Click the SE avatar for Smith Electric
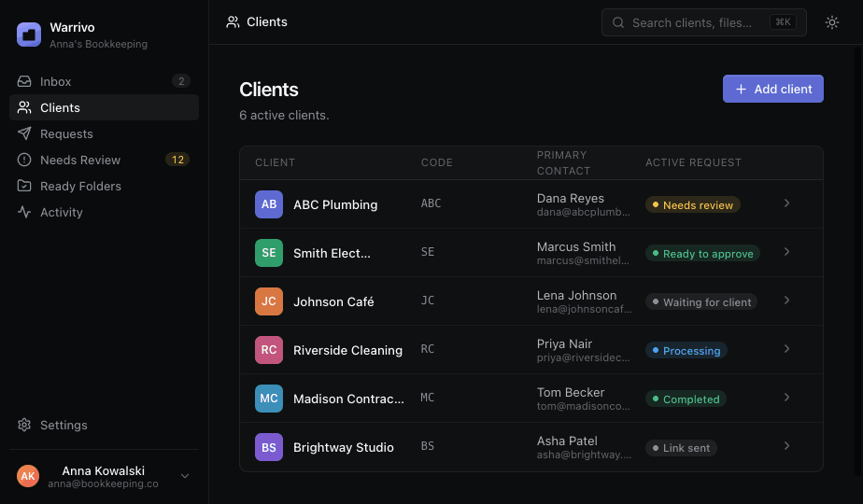This screenshot has height=504, width=863. (269, 253)
